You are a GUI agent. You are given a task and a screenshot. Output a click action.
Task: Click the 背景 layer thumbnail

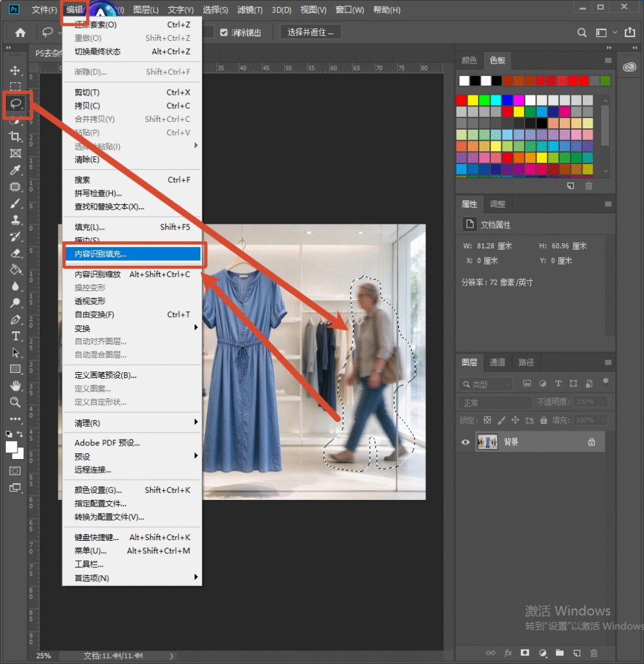coord(487,442)
